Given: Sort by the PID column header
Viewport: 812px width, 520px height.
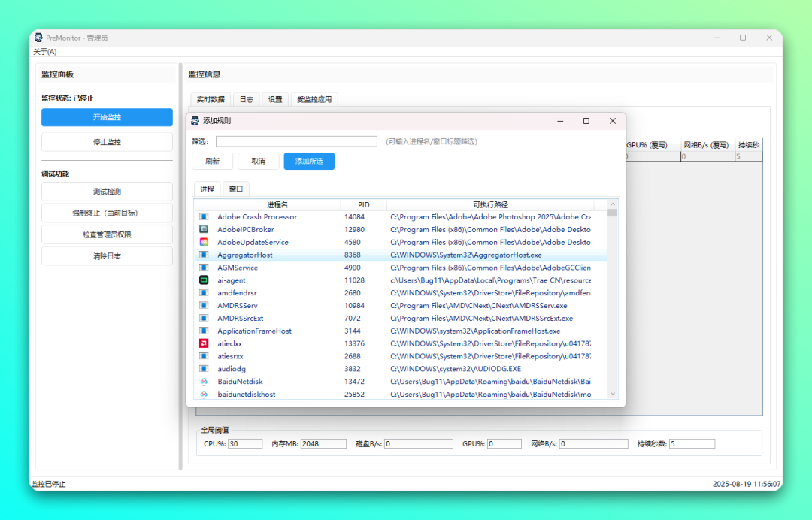Looking at the screenshot, I should (364, 205).
